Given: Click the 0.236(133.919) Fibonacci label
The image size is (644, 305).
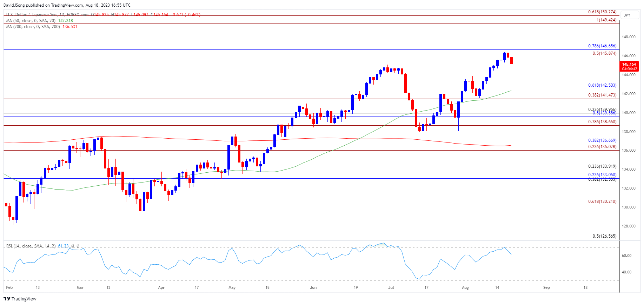Looking at the screenshot, I should (x=602, y=167).
